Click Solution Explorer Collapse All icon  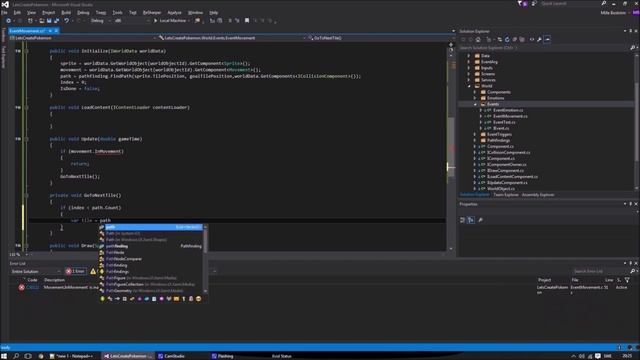(x=515, y=40)
